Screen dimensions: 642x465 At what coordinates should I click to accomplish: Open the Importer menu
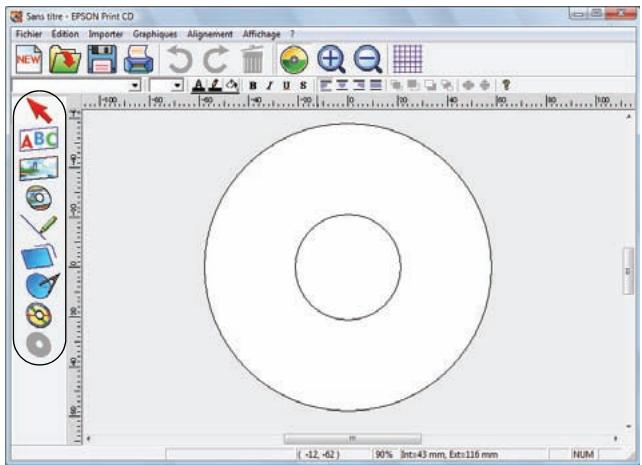[x=106, y=34]
